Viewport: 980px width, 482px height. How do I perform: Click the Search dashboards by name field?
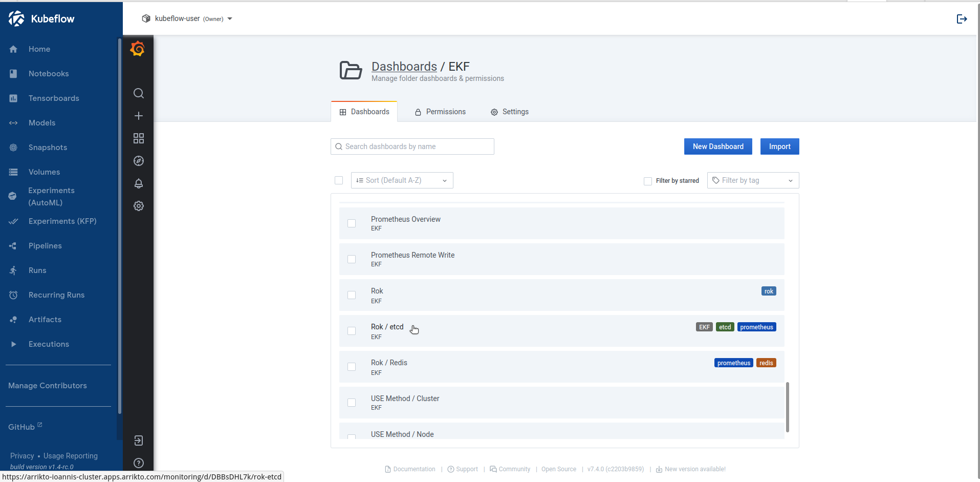412,146
